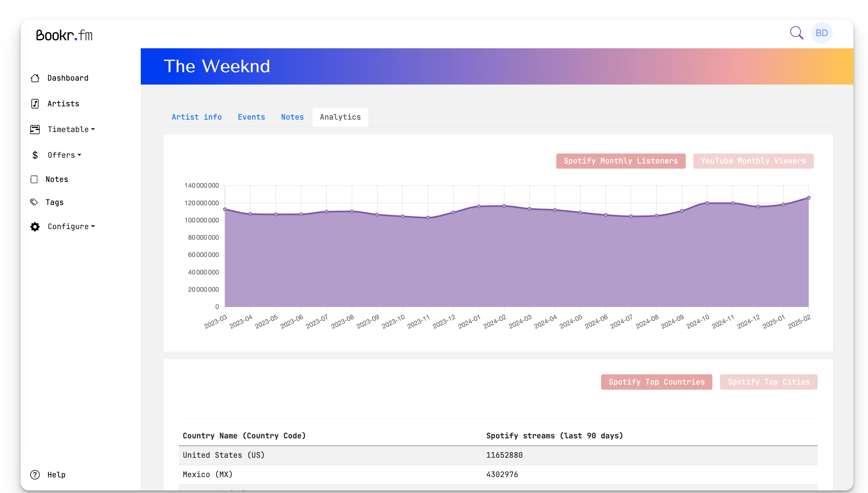Click the Dashboard house icon
Viewport: 868px width, 493px height.
tap(35, 78)
